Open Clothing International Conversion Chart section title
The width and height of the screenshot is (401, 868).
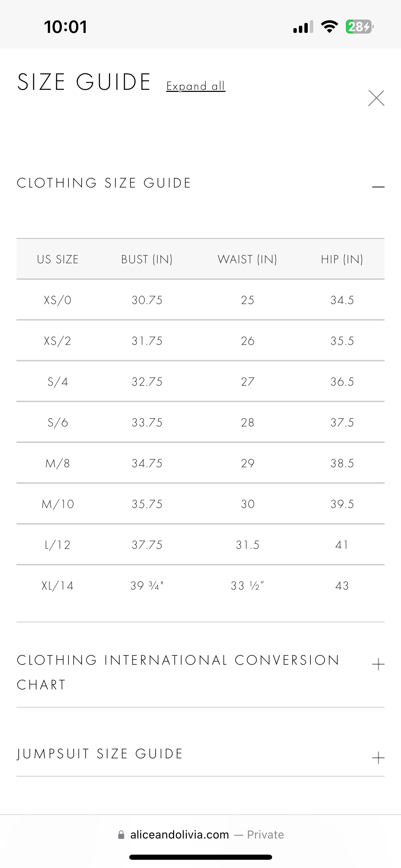tap(178, 672)
